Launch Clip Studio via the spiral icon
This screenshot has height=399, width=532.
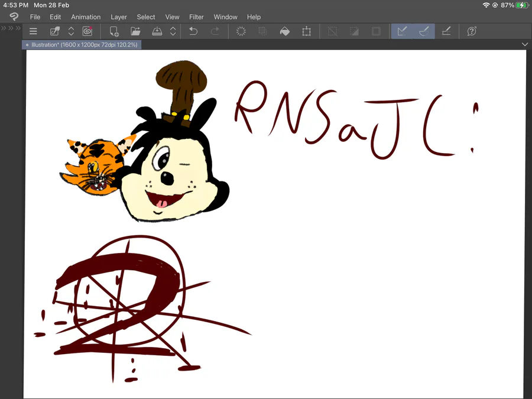click(x=87, y=31)
